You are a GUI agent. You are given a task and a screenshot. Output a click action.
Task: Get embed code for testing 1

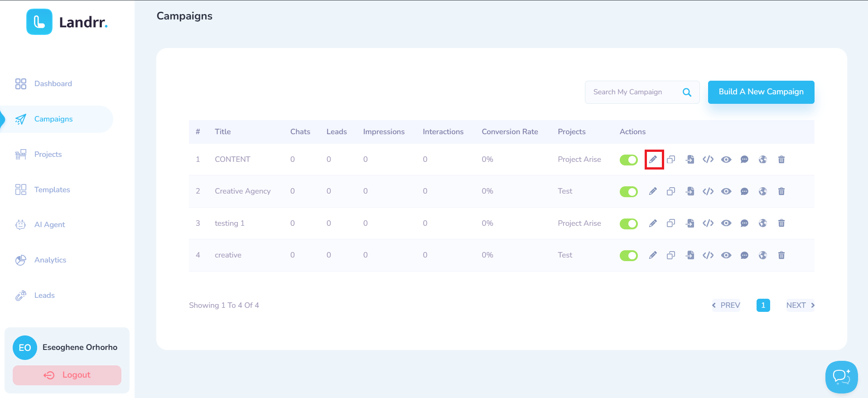click(x=708, y=223)
